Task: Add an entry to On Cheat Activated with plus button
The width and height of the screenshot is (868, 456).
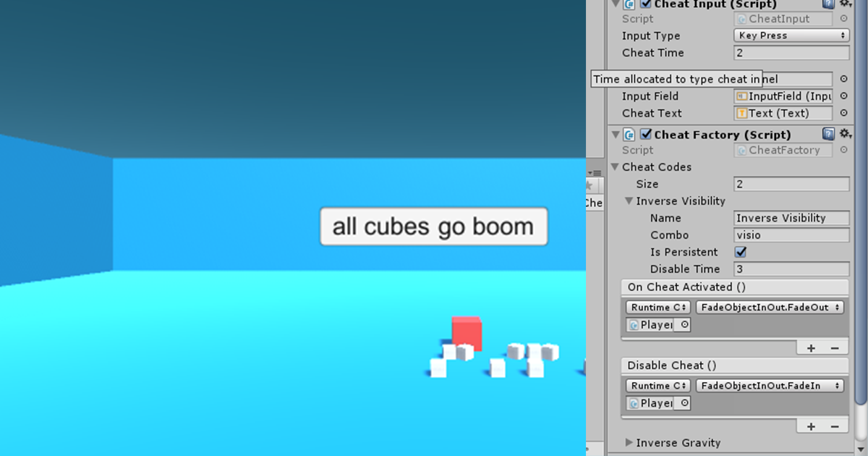Action: [810, 347]
